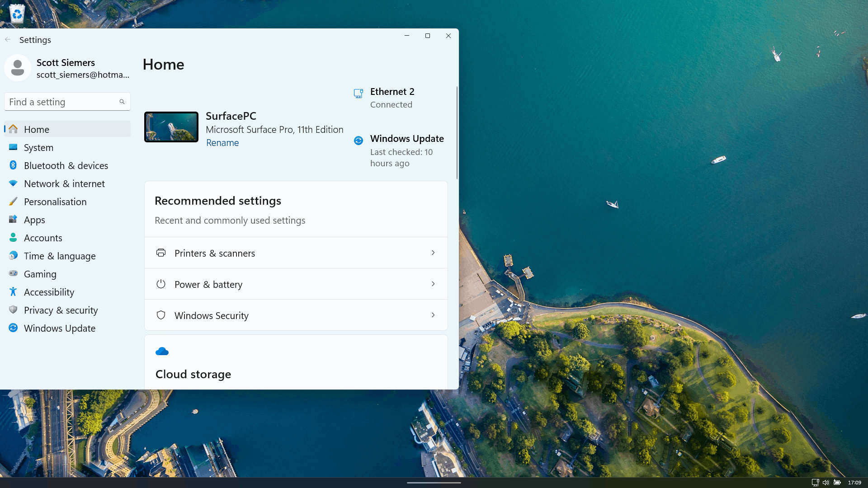Click the Recommended settings heading
The image size is (868, 488).
click(218, 201)
